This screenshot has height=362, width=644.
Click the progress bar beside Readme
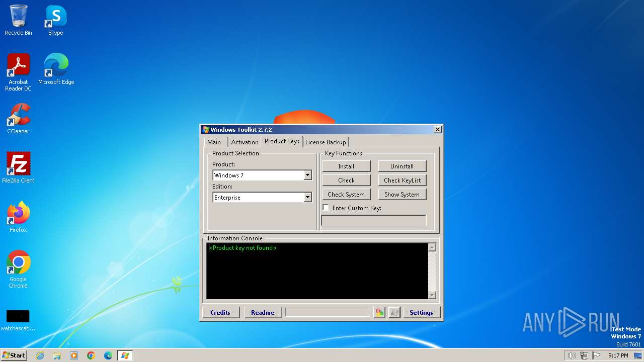pyautogui.click(x=328, y=312)
